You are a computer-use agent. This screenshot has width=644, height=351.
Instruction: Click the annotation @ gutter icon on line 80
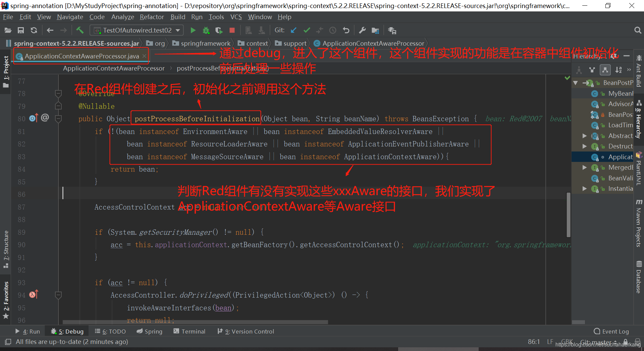(45, 118)
